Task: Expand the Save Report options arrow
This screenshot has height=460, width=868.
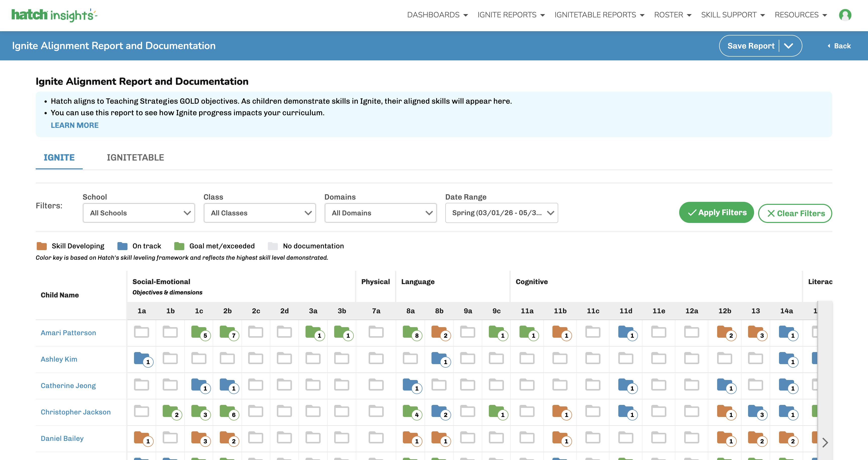Action: [x=789, y=46]
